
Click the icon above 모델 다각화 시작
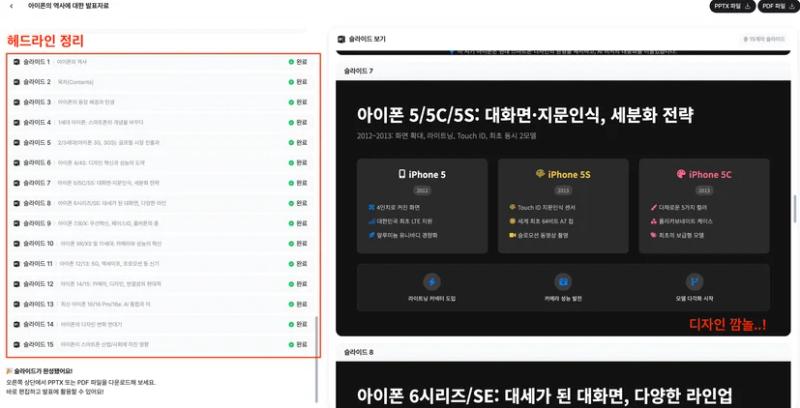tap(694, 282)
